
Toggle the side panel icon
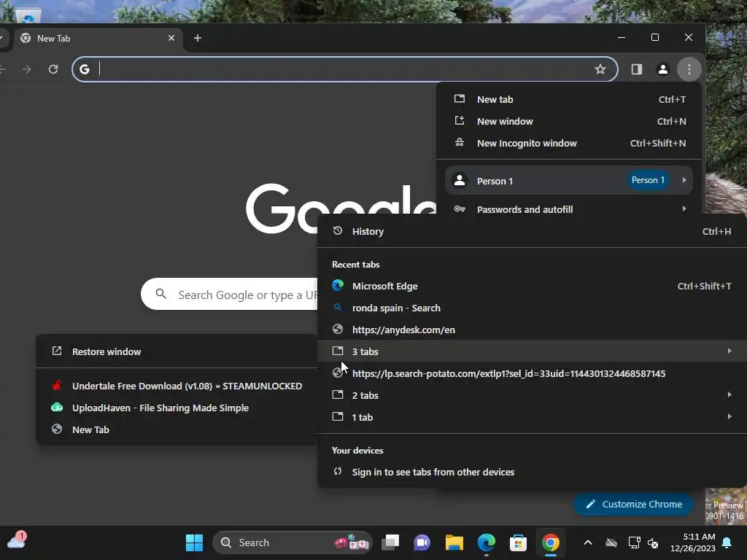(x=636, y=69)
